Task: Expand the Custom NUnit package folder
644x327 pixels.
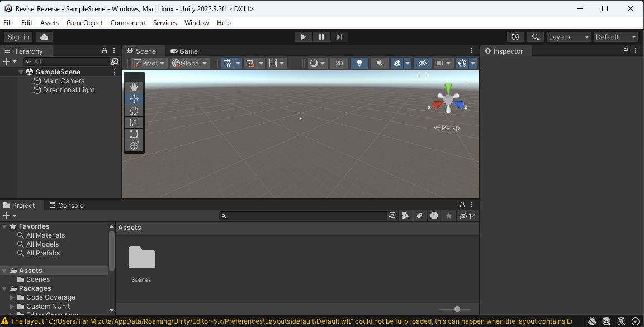Action: pyautogui.click(x=12, y=306)
